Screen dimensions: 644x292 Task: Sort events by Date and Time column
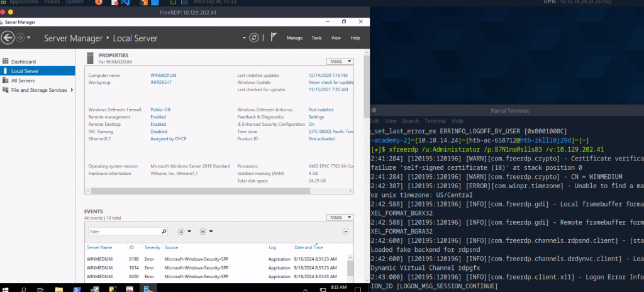(308, 247)
